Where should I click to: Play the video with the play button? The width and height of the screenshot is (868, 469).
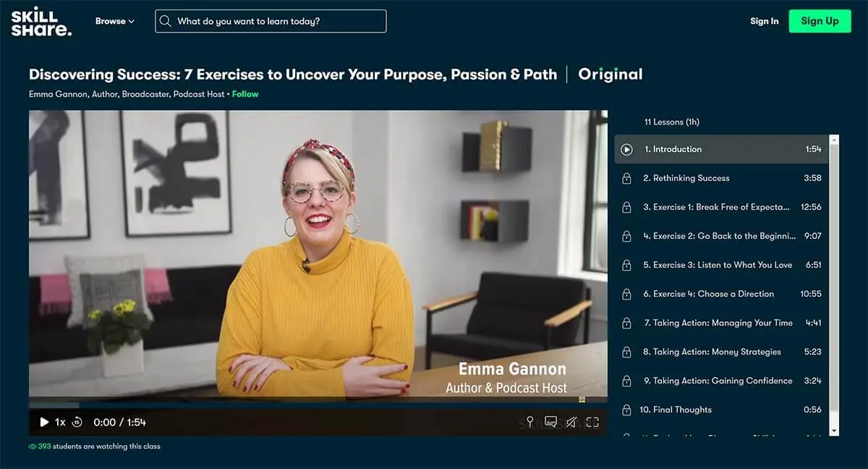(x=44, y=422)
